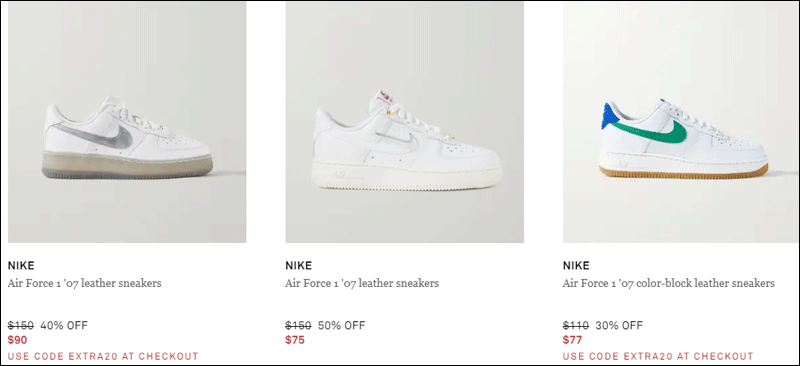Click the NIKE brand label of third product
This screenshot has height=366, width=800.
coord(576,265)
